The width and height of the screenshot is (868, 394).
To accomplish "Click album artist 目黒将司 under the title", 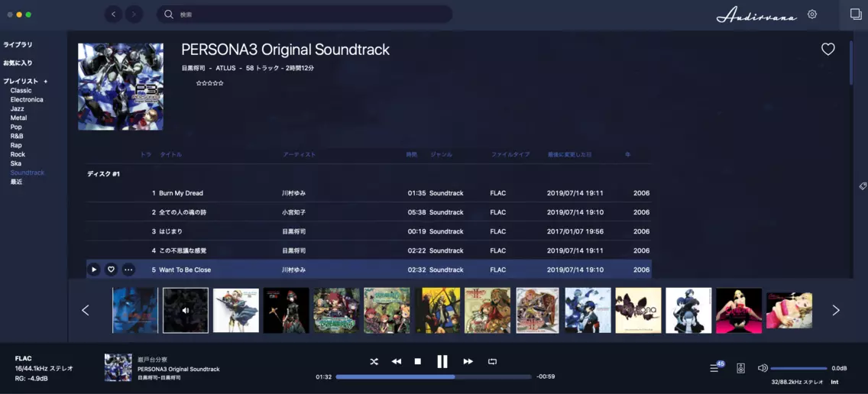I will (x=193, y=68).
